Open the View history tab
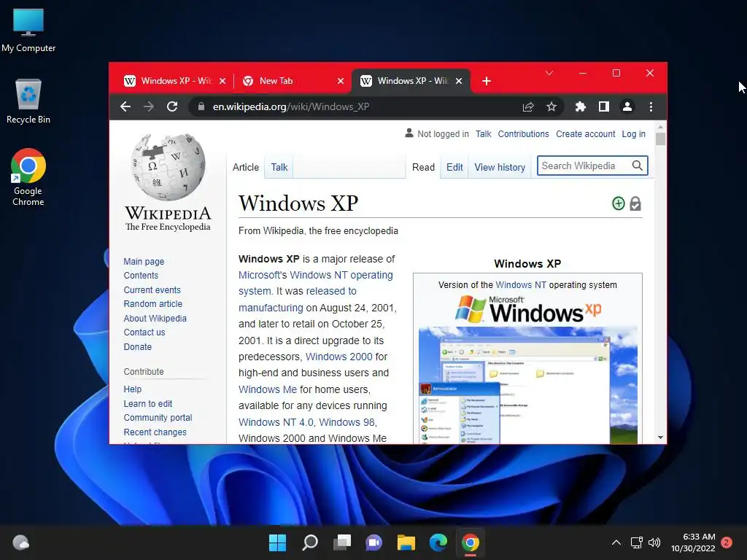 point(500,167)
